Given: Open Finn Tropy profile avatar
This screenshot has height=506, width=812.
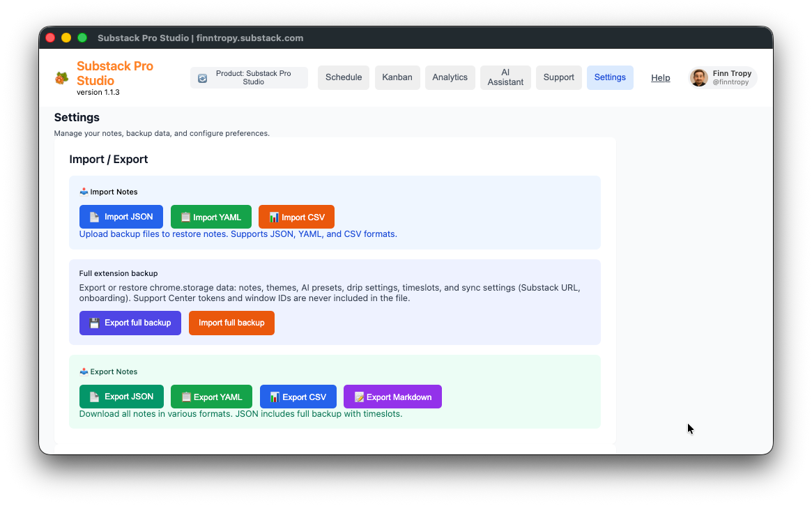Looking at the screenshot, I should (x=699, y=77).
